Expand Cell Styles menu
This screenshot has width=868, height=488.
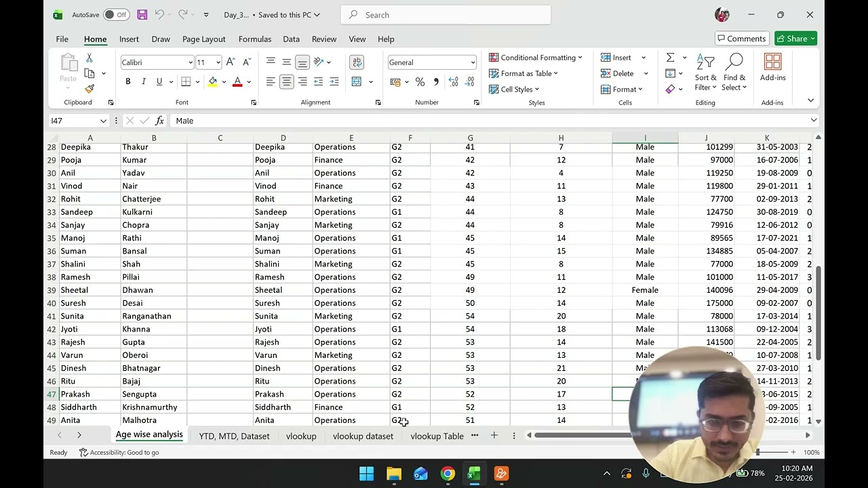514,89
